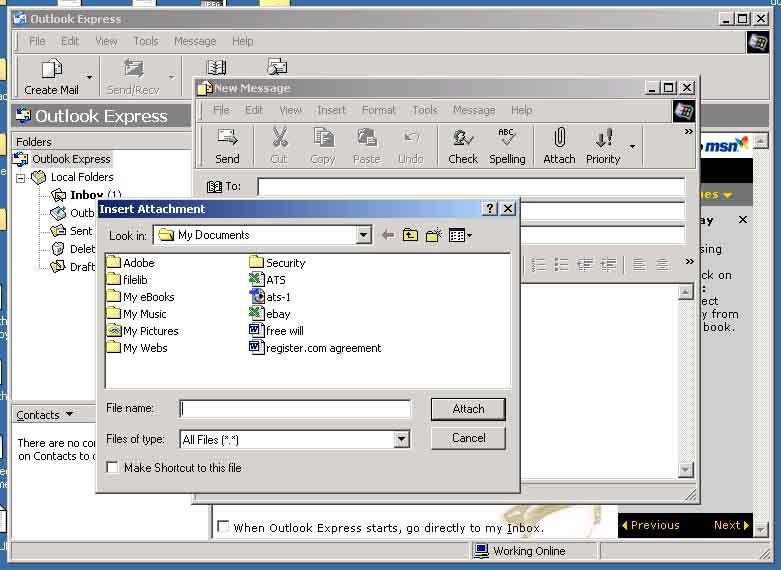Viewport: 781px width, 570px height.
Task: Open the Format menu in New Message
Action: coord(379,110)
